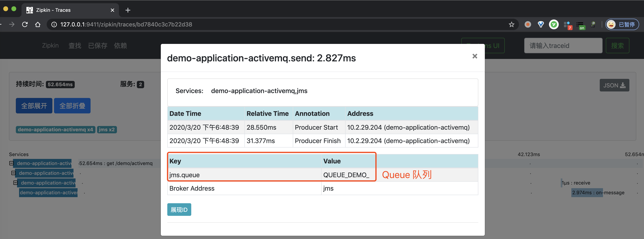The width and height of the screenshot is (644, 239).
Task: Click the browser home icon
Action: tap(38, 24)
